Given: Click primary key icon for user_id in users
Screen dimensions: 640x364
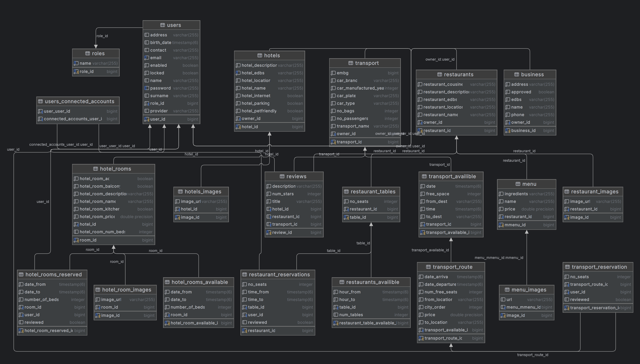Looking at the screenshot, I should coord(147,119).
